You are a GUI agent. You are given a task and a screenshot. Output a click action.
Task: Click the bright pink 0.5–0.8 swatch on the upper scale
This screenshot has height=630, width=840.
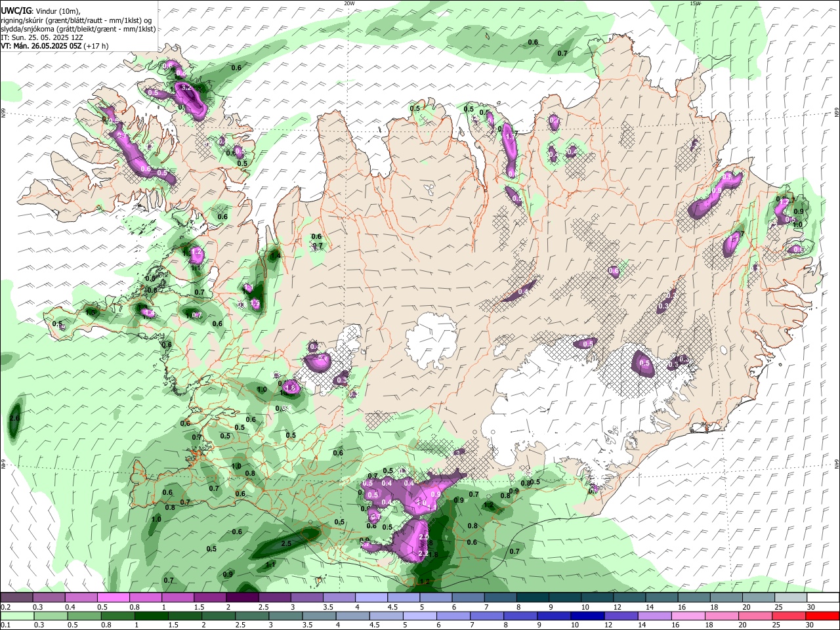(x=113, y=598)
